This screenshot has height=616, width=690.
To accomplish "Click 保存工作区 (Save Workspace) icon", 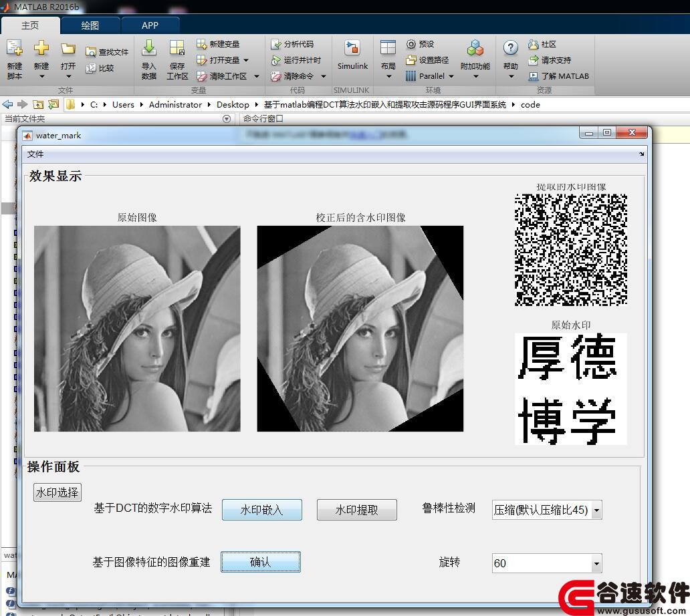I will tap(177, 48).
